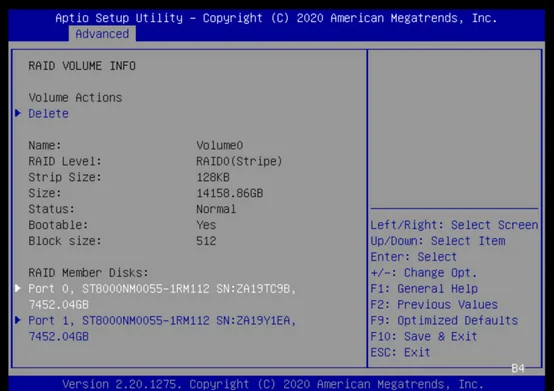Click the arrow beside Delete

coord(18,113)
